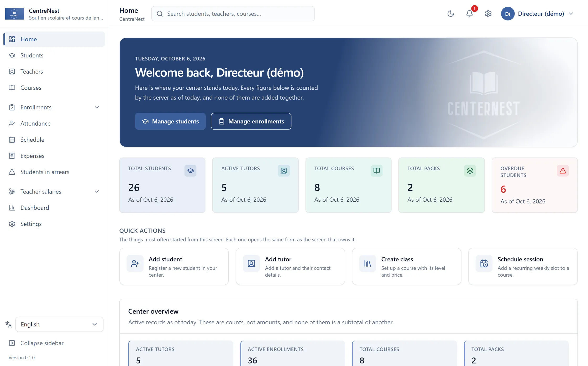Open Dashboard in sidebar

coord(54,208)
